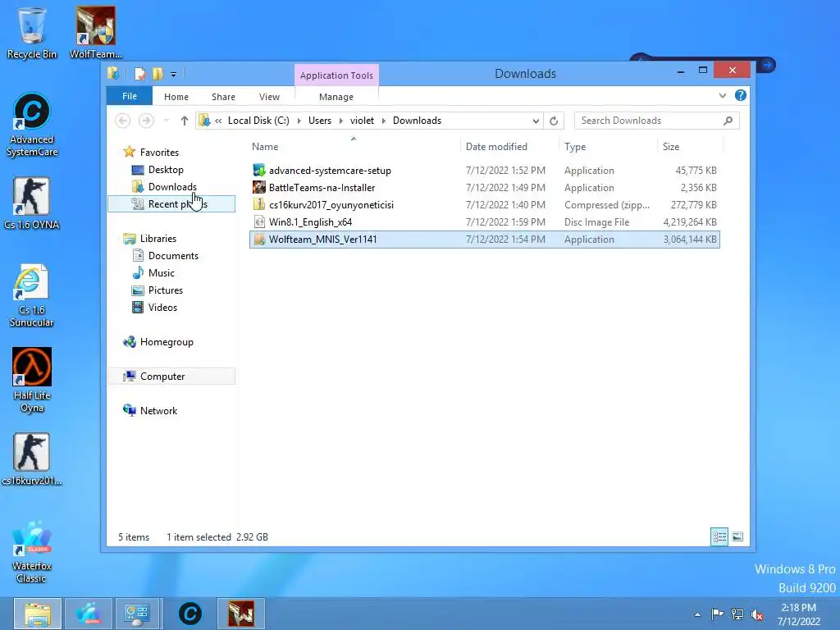Click the muted volume tray icon
The image size is (840, 630).
coord(757,614)
